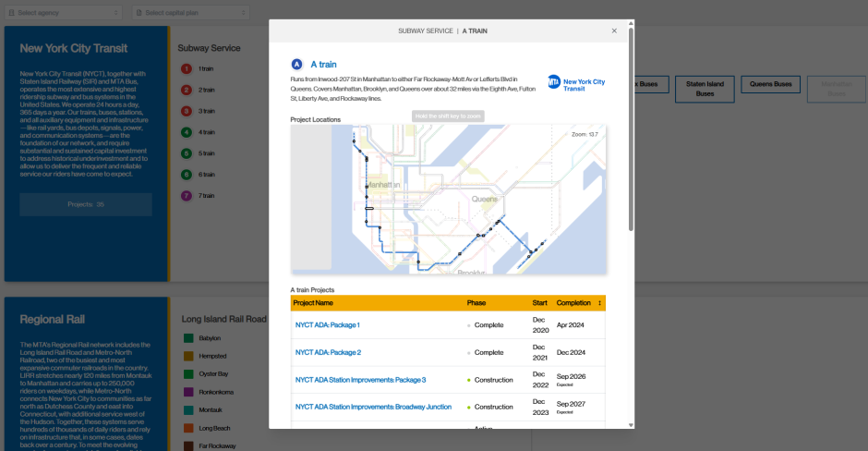
Task: Sort projects by Start column
Action: point(540,303)
